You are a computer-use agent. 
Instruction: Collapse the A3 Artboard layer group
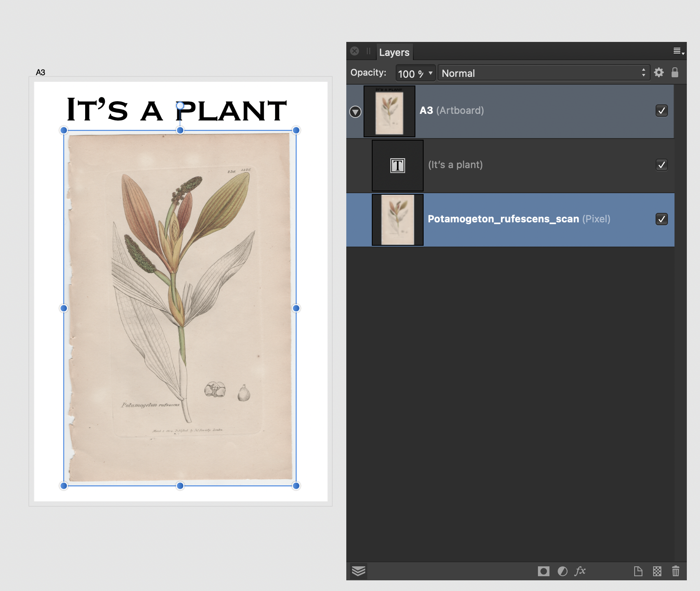[355, 112]
